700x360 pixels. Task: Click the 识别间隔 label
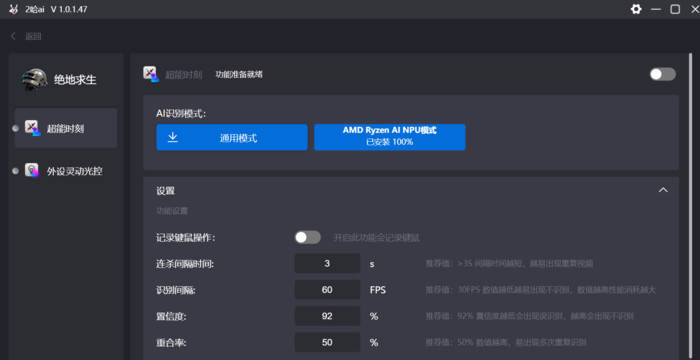pos(176,290)
